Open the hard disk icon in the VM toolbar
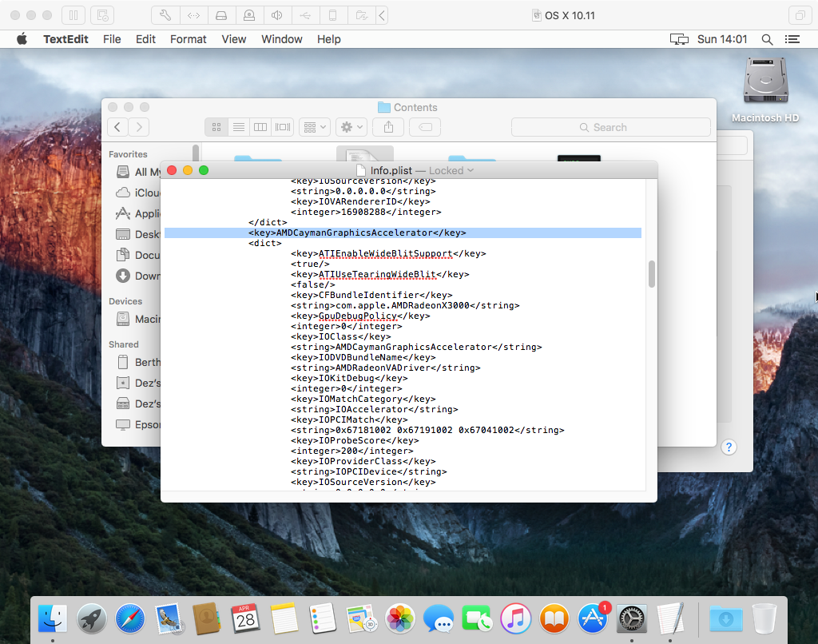This screenshot has height=644, width=818. click(221, 15)
